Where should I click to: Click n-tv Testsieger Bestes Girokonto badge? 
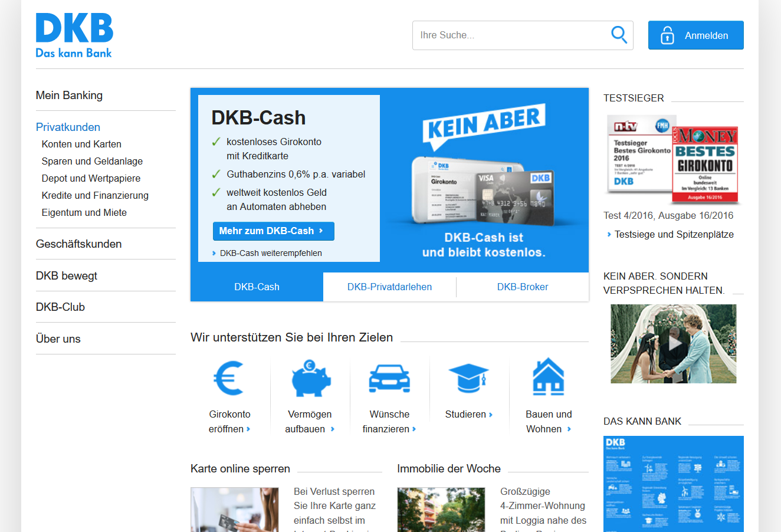(639, 153)
